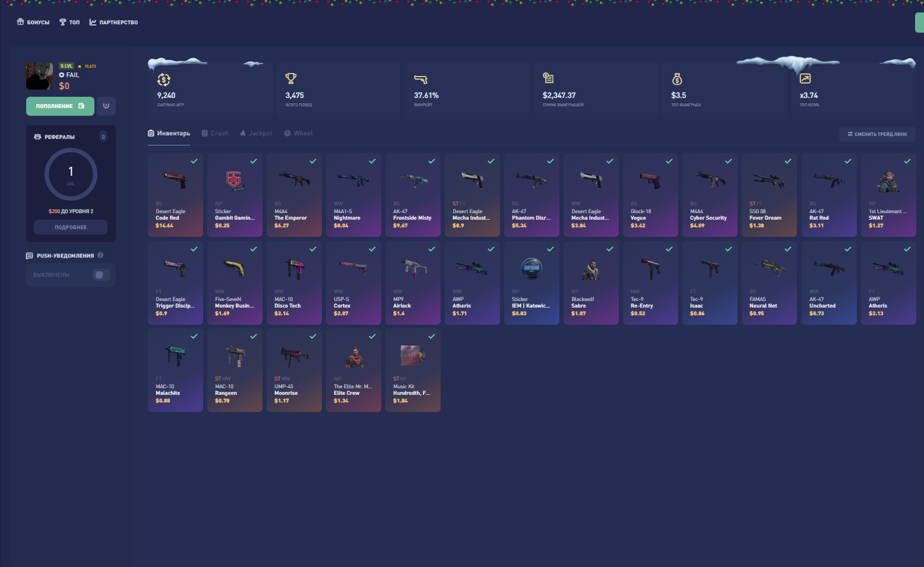924x567 pixels.
Task: Select the AWP Atheris $2.13 item card
Action: coord(888,283)
